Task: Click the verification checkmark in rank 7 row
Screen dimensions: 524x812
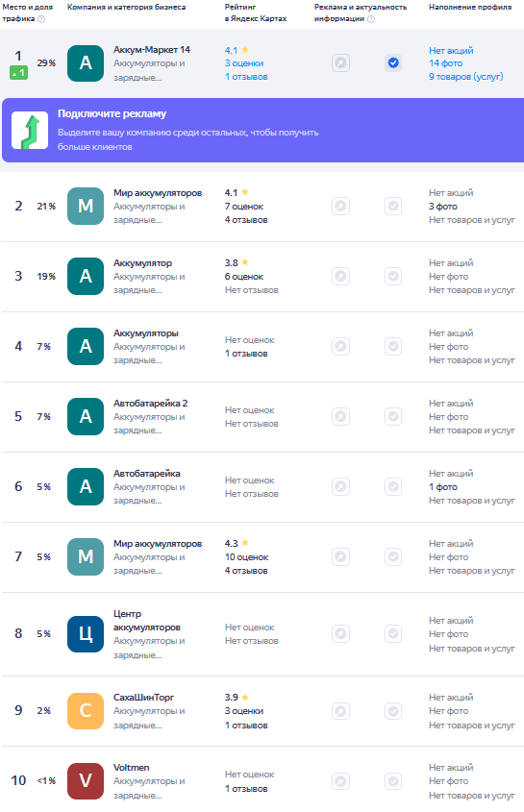Action: tap(393, 556)
